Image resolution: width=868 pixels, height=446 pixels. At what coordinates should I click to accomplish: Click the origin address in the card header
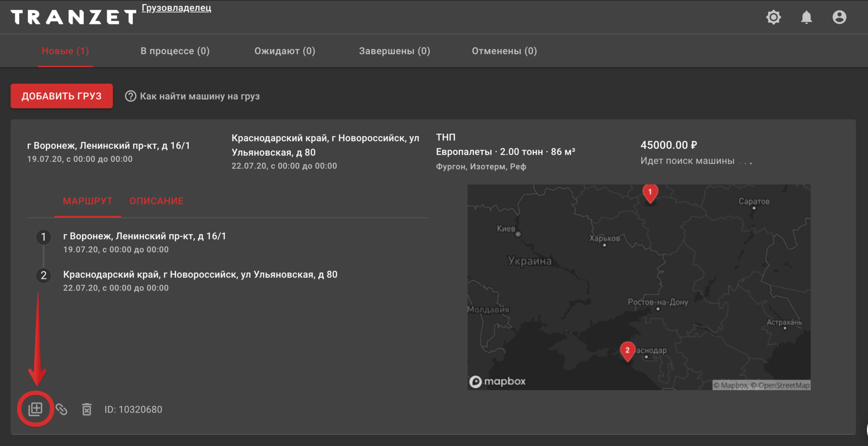pos(109,146)
